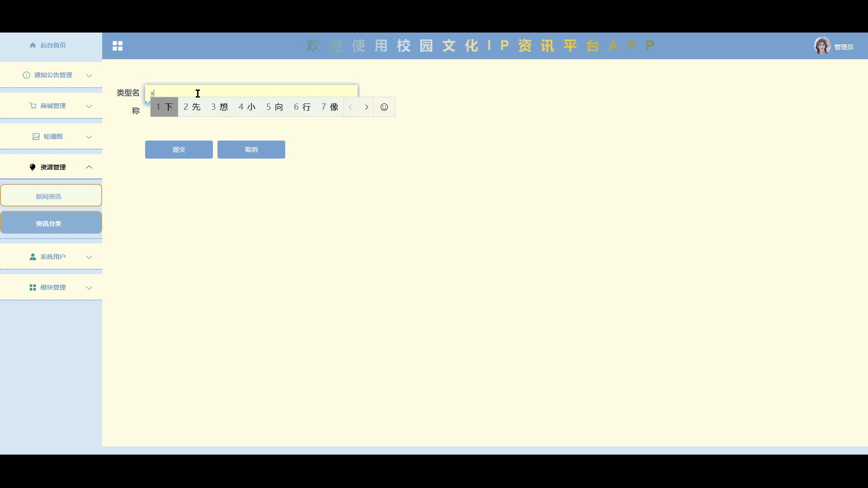Click the user icon for 系统用户
This screenshot has height=488, width=868.
point(33,257)
